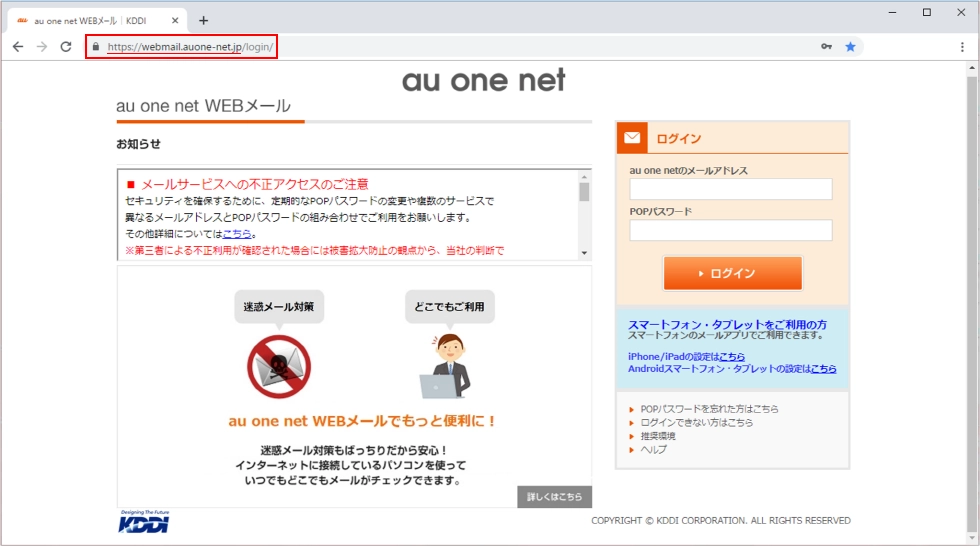The height and width of the screenshot is (546, 980).
Task: Open a new tab with plus button
Action: [x=203, y=21]
